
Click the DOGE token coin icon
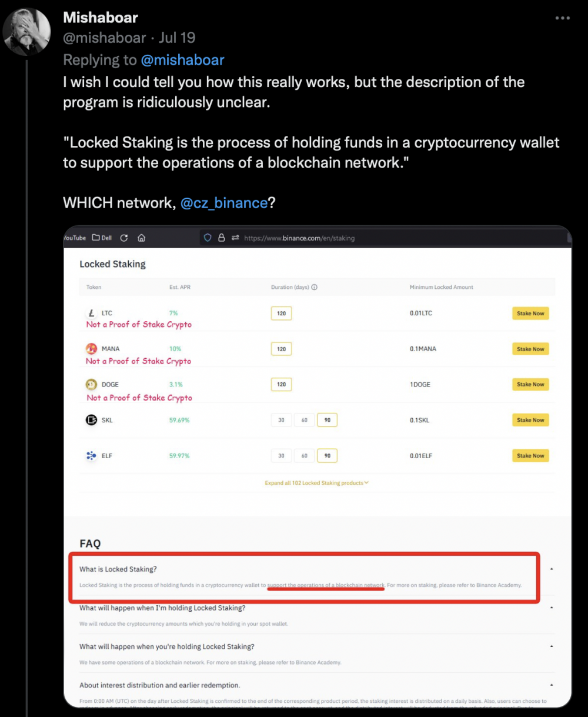[x=91, y=385]
